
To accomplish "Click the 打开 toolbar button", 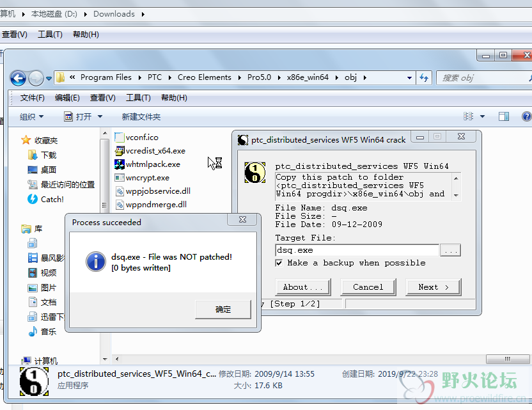I will click(x=78, y=117).
